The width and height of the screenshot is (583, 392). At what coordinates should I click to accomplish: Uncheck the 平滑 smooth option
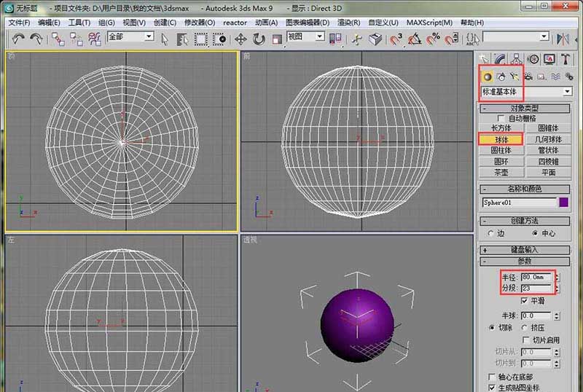[x=525, y=300]
